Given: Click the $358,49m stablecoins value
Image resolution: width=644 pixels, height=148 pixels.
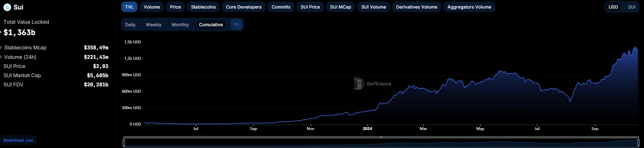Looking at the screenshot, I should click(x=96, y=47).
